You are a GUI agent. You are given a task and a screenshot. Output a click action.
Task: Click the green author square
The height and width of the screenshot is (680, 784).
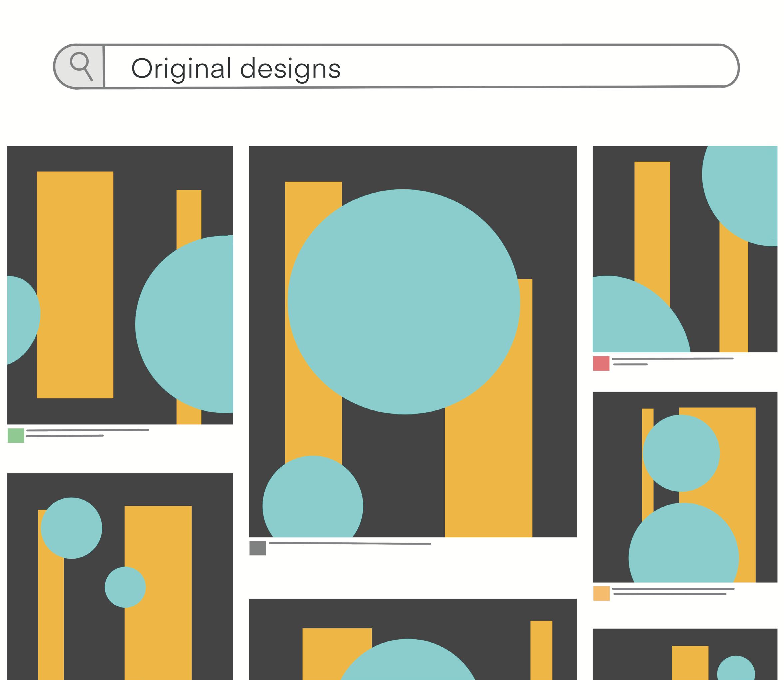16,436
